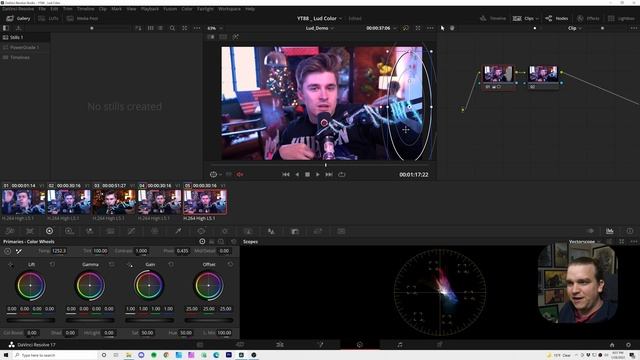
Task: Expand the Clips options arrow
Action: click(537, 18)
